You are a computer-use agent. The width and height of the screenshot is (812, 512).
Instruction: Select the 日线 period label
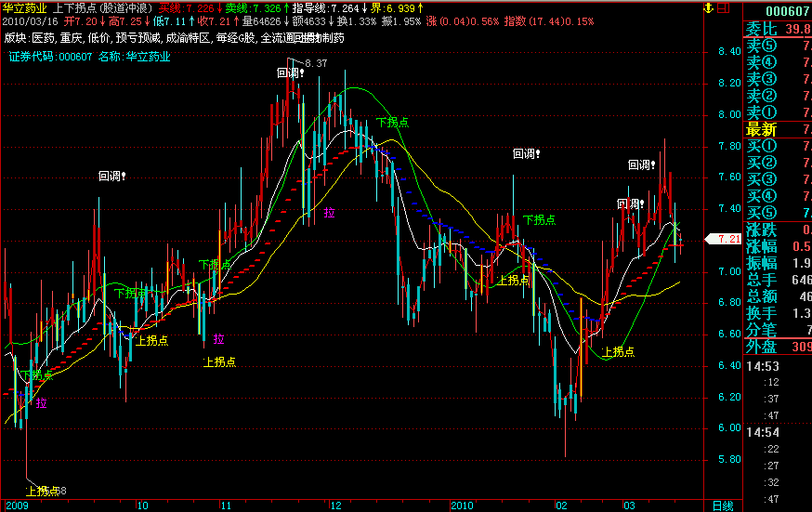(721, 505)
